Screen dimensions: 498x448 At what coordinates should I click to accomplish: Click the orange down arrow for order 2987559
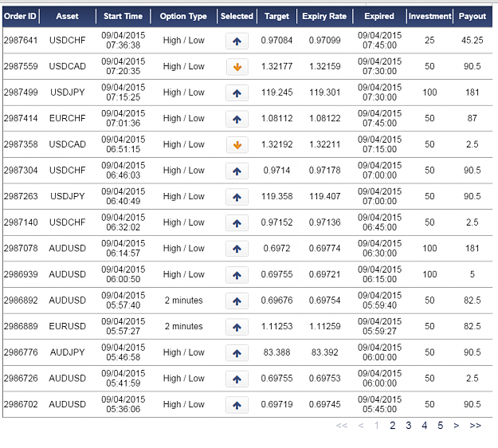click(237, 67)
